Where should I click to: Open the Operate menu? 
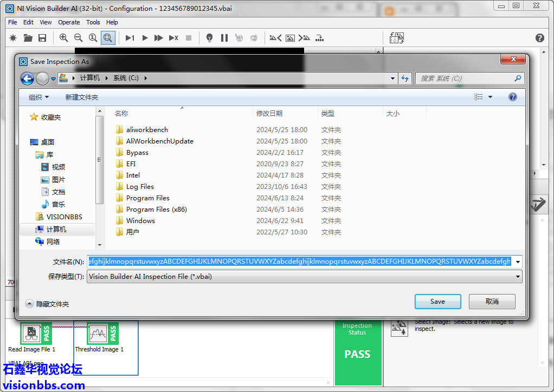pos(69,22)
